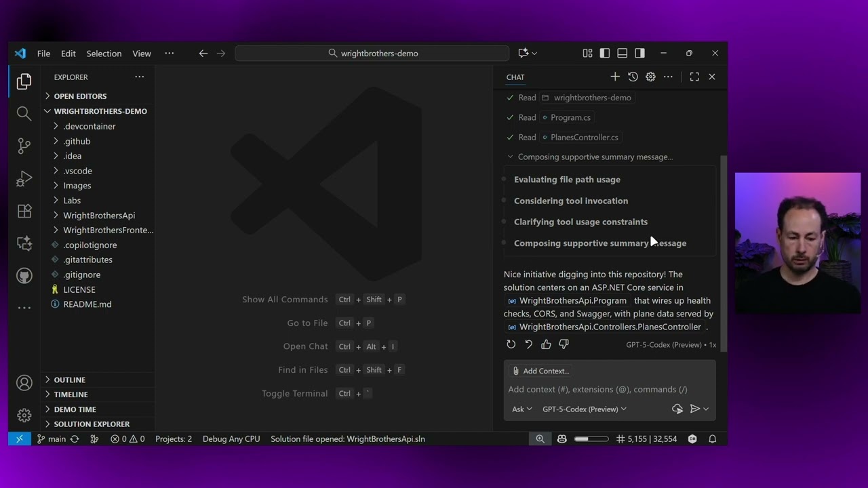The width and height of the screenshot is (868, 488).
Task: Retry the chat response
Action: (511, 344)
